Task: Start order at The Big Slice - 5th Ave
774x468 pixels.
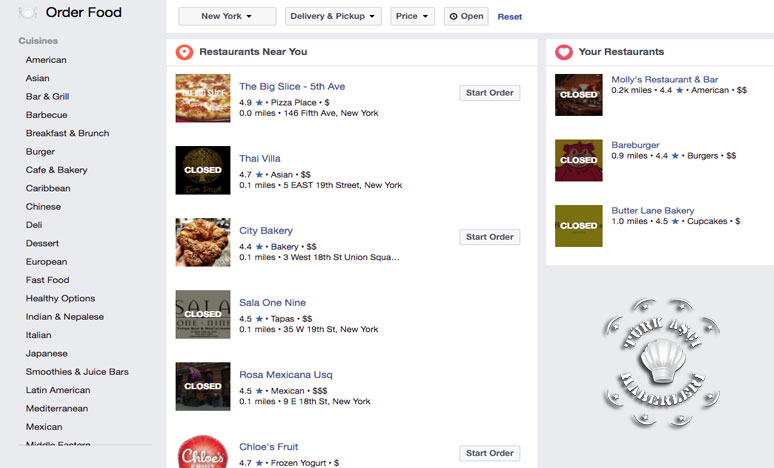Action: tap(490, 93)
